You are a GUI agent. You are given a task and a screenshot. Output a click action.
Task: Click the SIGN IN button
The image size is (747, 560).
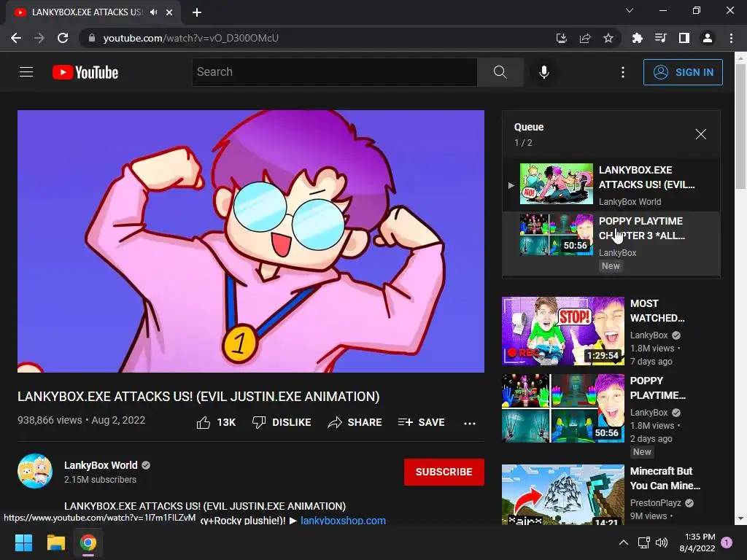pos(683,72)
